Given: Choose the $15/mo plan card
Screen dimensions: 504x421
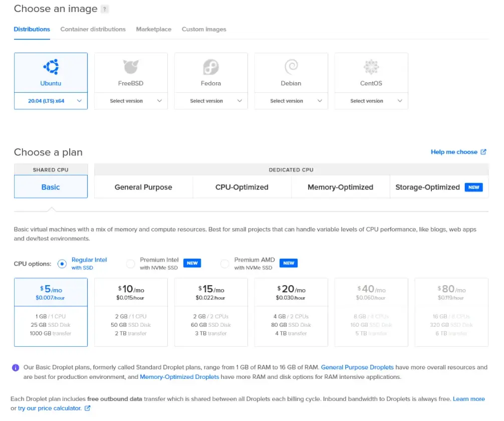Looking at the screenshot, I should (211, 312).
